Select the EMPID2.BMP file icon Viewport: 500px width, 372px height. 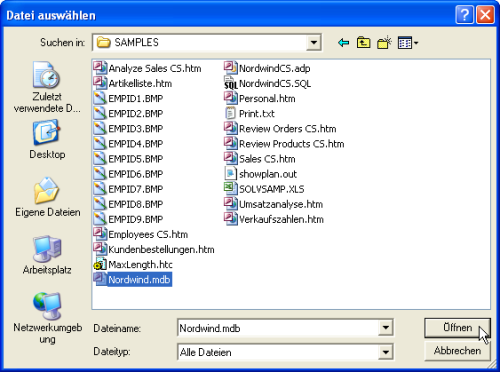(100, 113)
